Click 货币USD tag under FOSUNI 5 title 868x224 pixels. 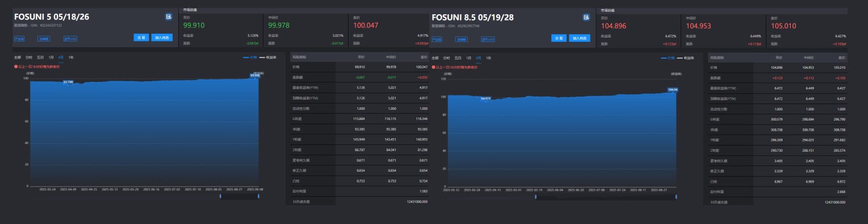click(70, 39)
